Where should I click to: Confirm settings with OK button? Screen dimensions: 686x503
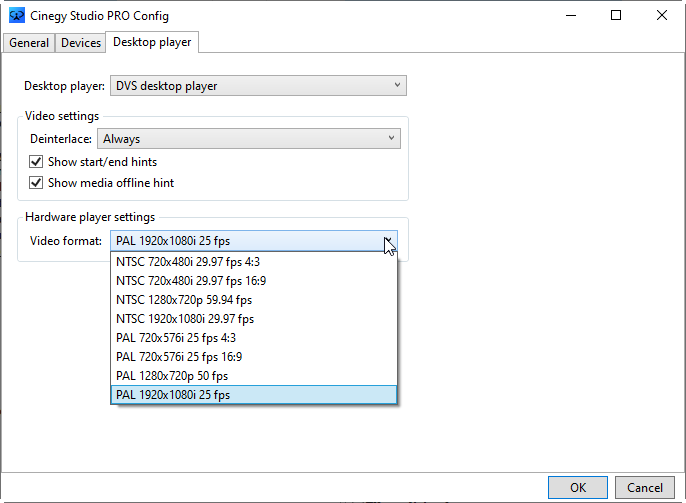578,487
